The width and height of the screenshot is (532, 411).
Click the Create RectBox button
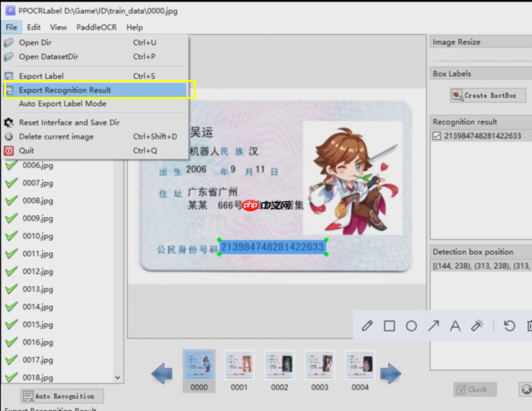487,95
